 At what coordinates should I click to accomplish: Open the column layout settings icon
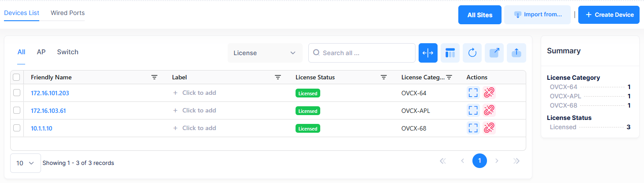[450, 53]
